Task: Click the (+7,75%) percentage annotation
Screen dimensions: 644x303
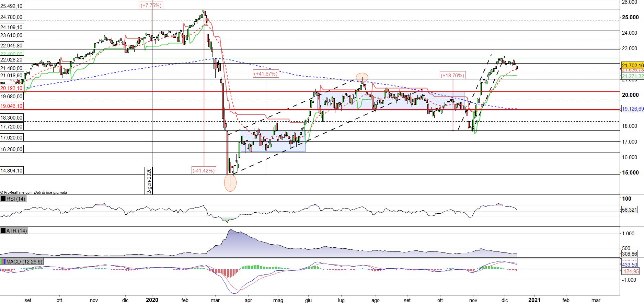Action: click(151, 5)
